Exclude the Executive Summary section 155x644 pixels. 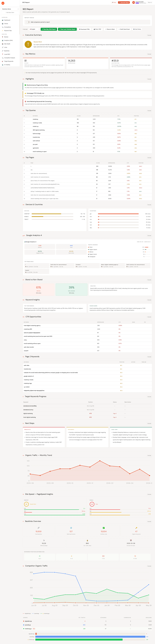[149, 35]
